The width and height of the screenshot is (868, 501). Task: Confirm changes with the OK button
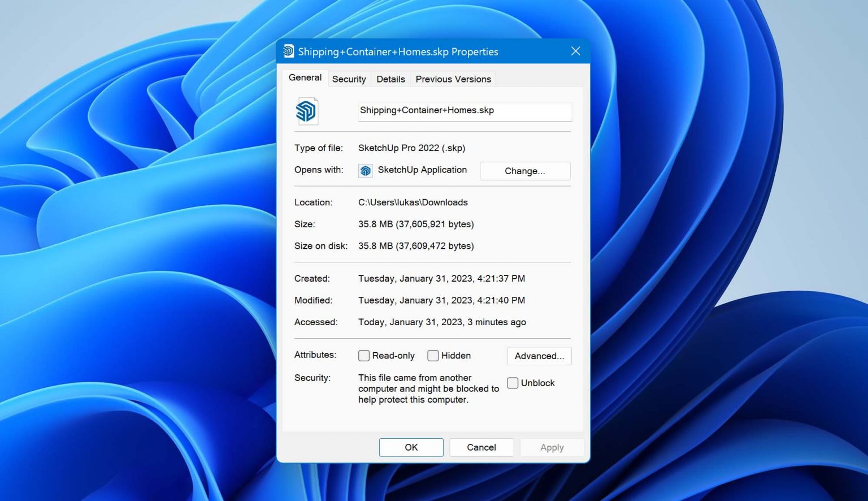pos(411,447)
